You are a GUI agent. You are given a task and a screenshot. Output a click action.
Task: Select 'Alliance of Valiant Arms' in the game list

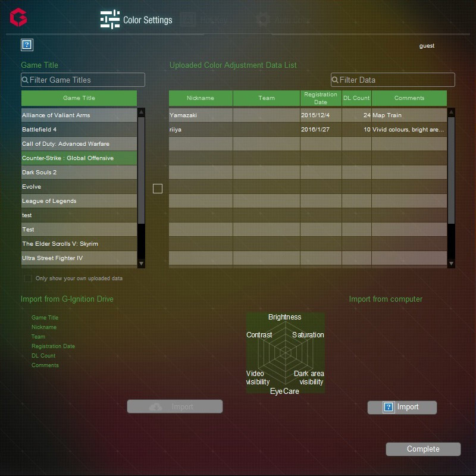click(79, 115)
